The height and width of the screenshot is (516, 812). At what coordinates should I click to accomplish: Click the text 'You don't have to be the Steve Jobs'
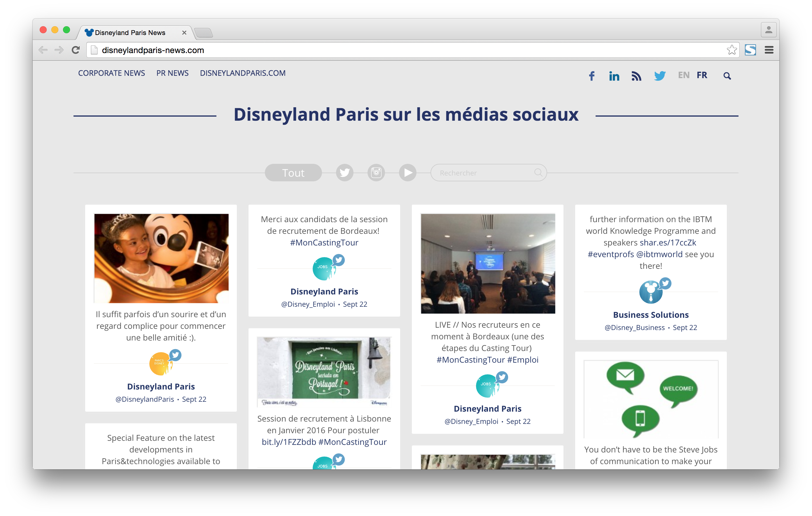pos(650,450)
